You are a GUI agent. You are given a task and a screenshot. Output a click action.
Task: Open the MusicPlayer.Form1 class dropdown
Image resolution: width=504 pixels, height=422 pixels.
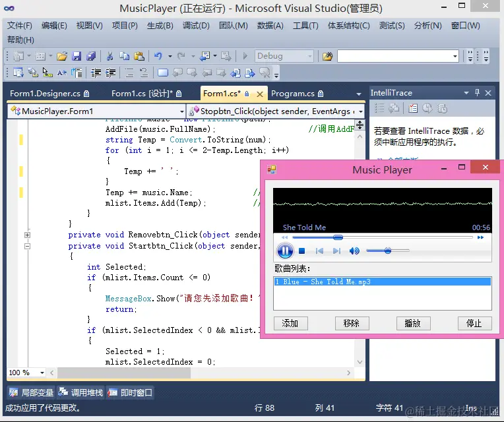[x=181, y=111]
